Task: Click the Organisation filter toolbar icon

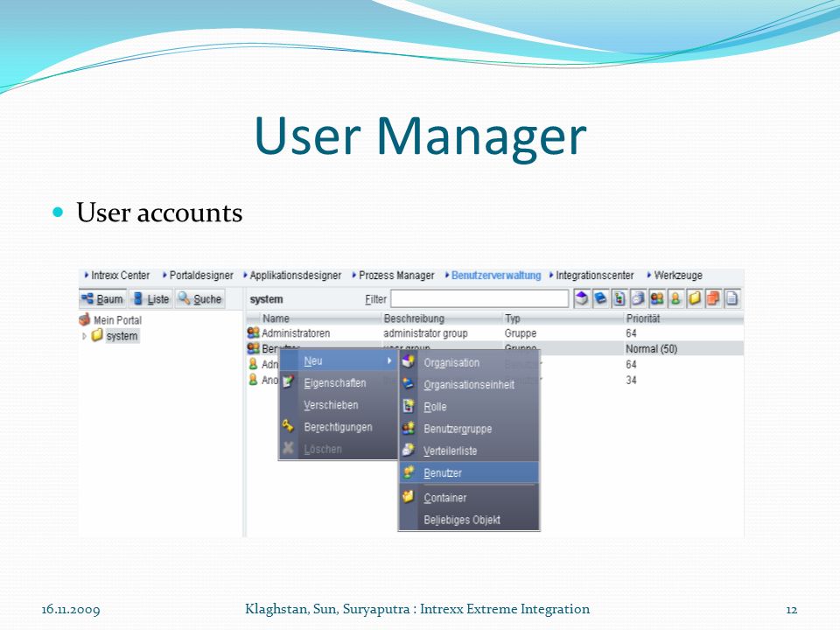Action: click(582, 298)
